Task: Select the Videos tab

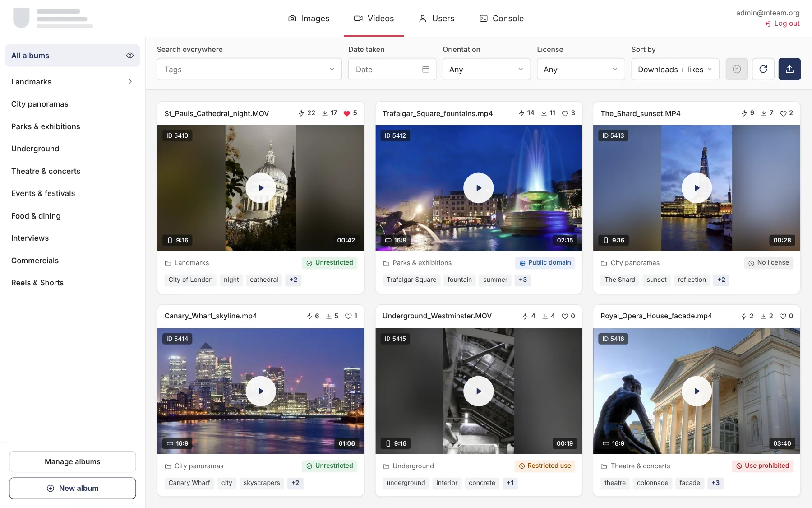Action: coord(374,19)
